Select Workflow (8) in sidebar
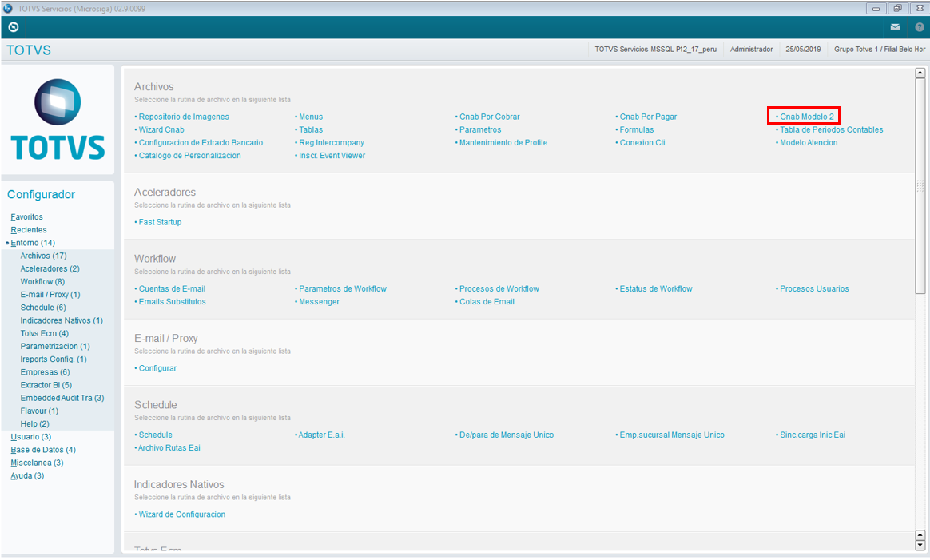930x560 pixels. (x=42, y=282)
